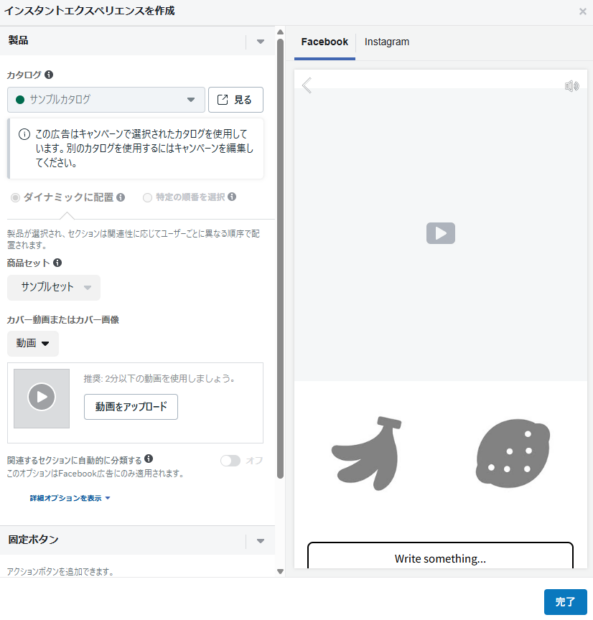
Task: Click the banana product image in preview
Action: click(x=367, y=453)
